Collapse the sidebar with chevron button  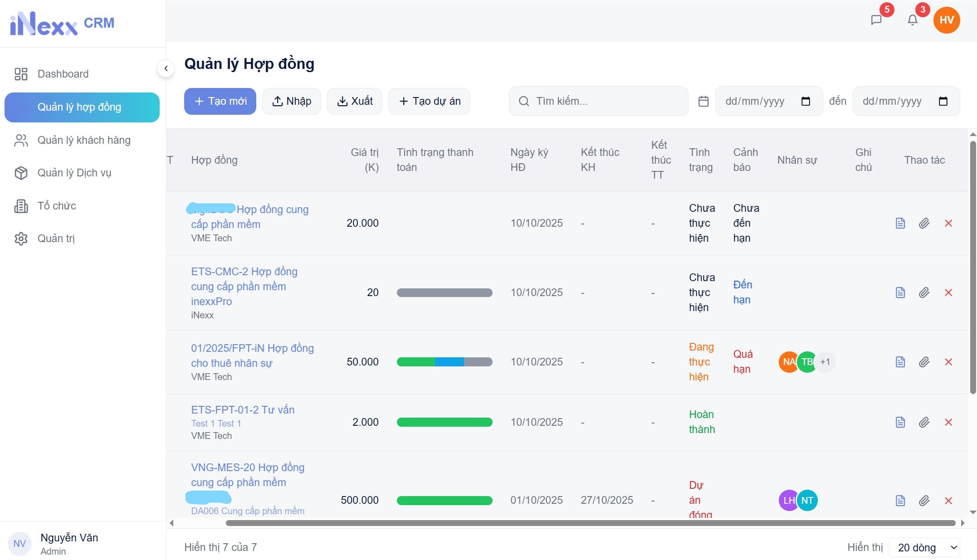(x=166, y=68)
